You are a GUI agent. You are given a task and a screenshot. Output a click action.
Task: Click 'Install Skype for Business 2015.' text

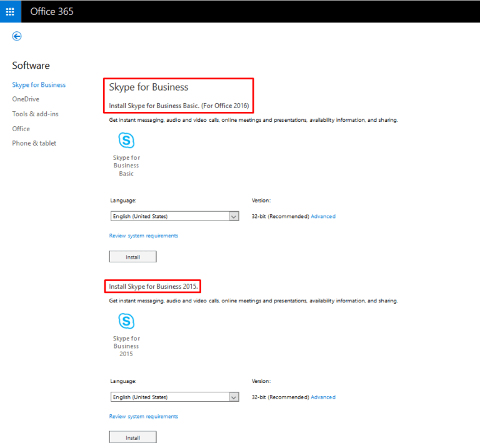coord(153,286)
